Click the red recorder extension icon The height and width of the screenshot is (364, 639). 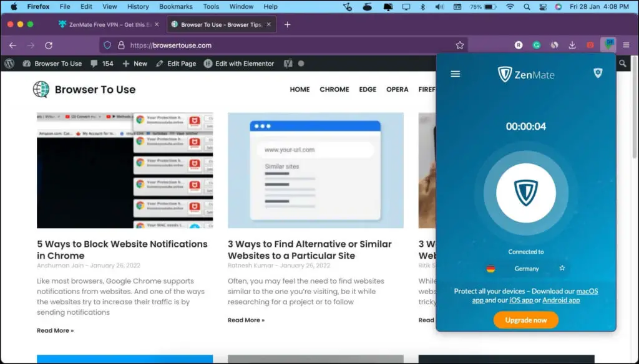590,45
